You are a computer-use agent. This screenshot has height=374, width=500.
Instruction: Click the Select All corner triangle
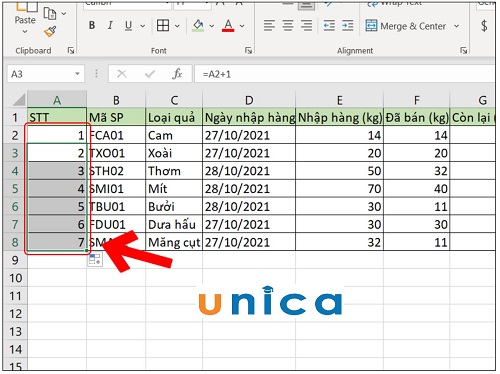[x=19, y=100]
